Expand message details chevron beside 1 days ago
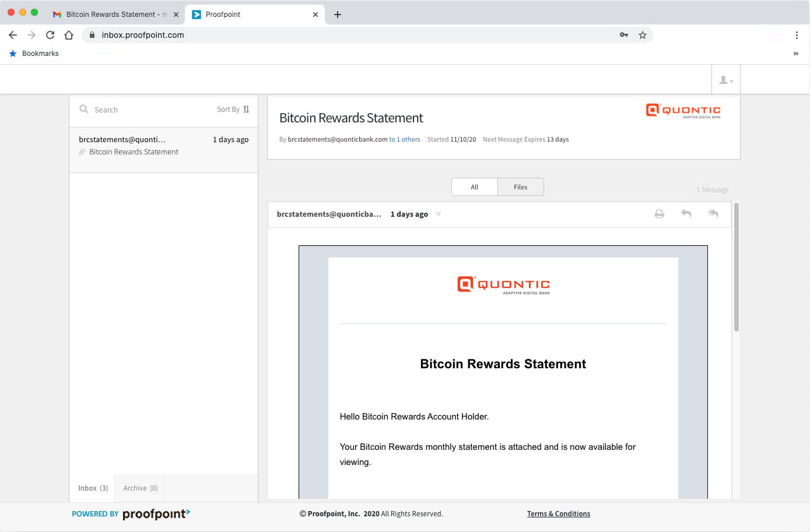 point(439,214)
